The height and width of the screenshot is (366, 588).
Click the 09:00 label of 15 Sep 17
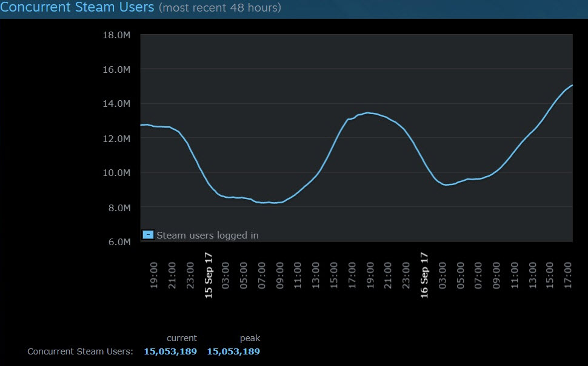(x=279, y=276)
